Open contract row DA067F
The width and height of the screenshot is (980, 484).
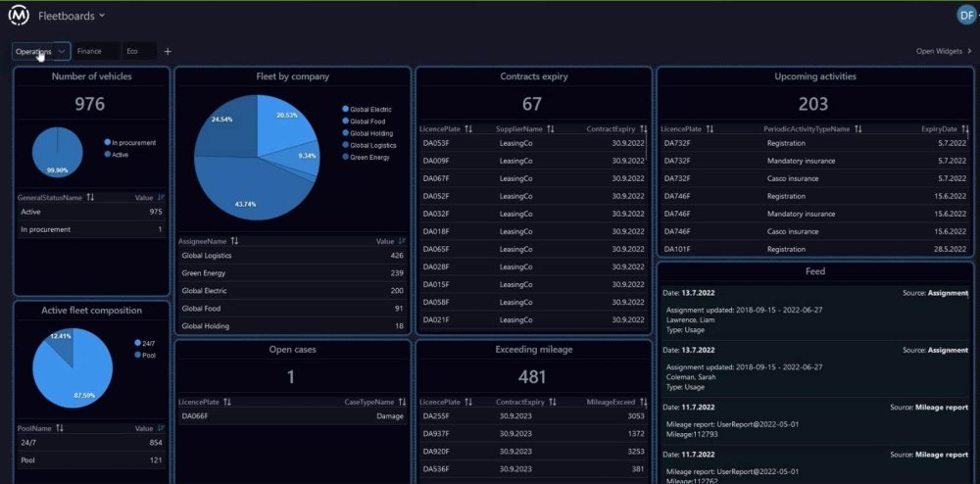[534, 178]
